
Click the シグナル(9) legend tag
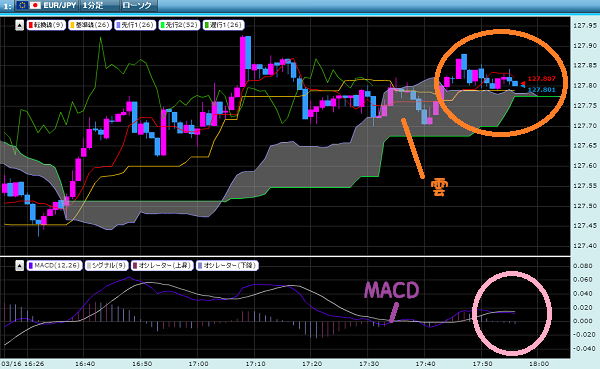[106, 265]
